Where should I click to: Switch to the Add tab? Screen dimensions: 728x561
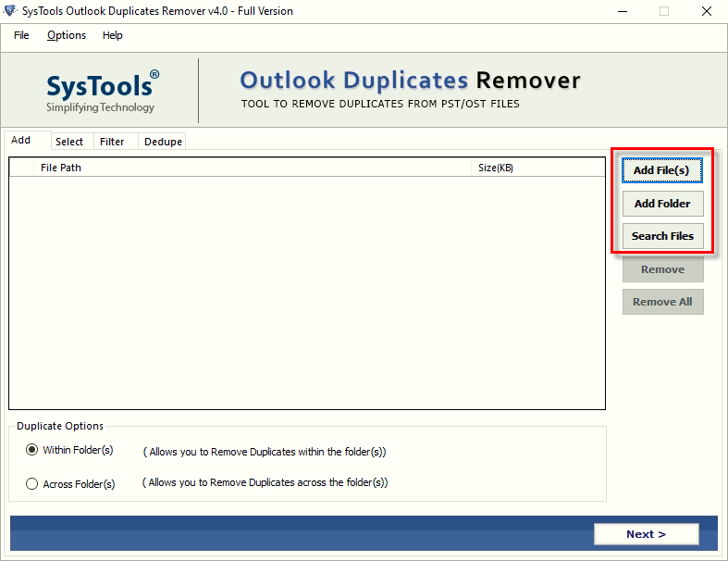(21, 141)
